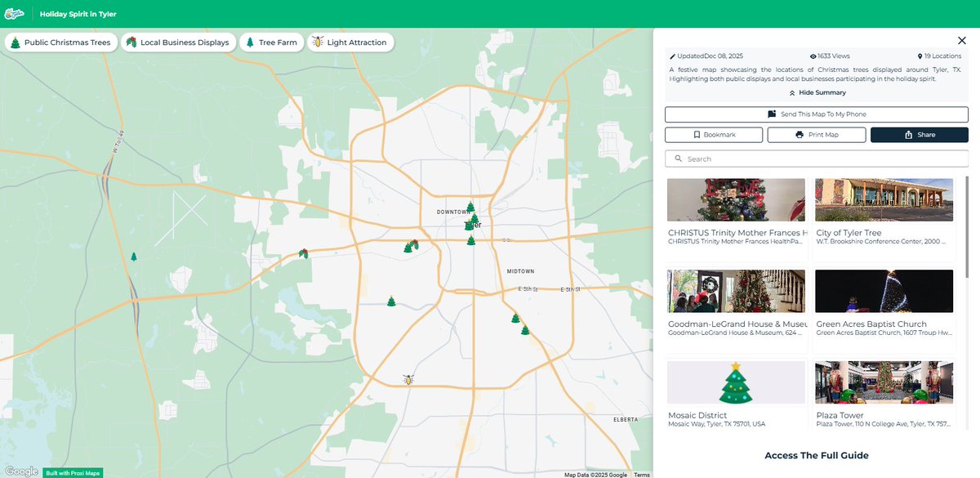
Task: Click the Built with Proxi Maps badge
Action: pos(73,473)
